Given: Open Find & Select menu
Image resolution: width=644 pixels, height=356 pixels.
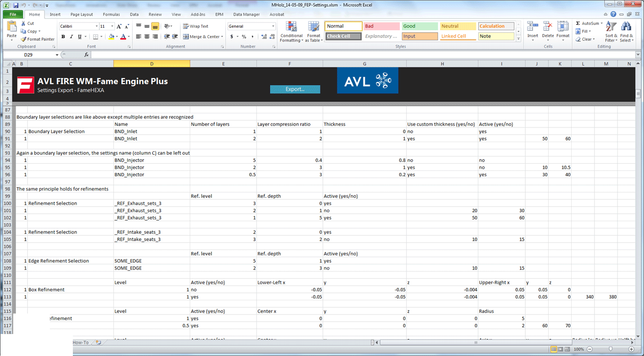Looking at the screenshot, I should point(626,31).
